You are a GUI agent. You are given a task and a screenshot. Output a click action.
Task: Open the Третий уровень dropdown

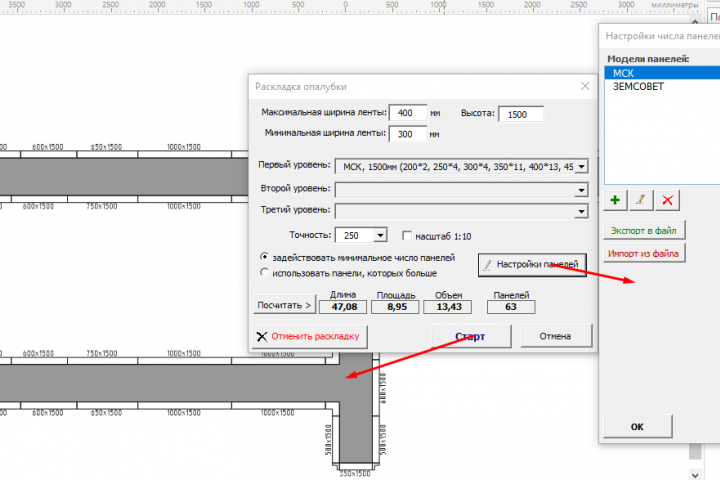[581, 211]
